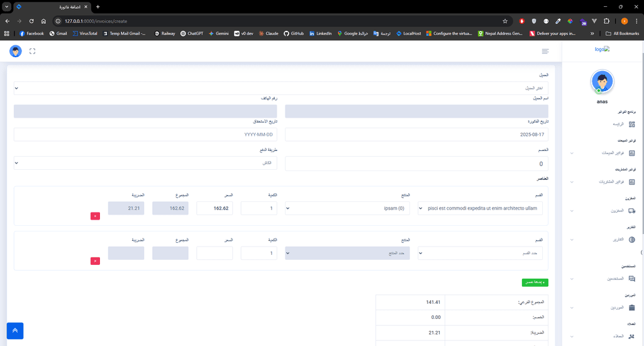This screenshot has height=346, width=644.
Task: Click the green add item button
Action: 535,282
